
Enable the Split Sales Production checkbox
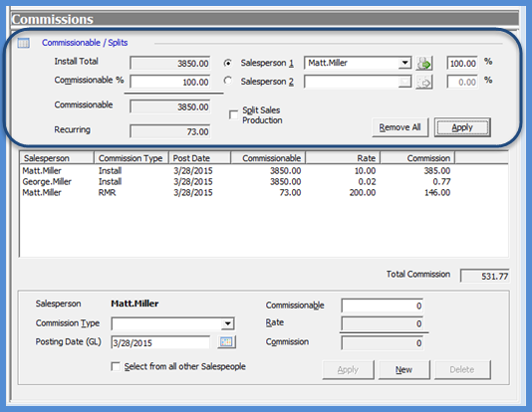click(233, 114)
